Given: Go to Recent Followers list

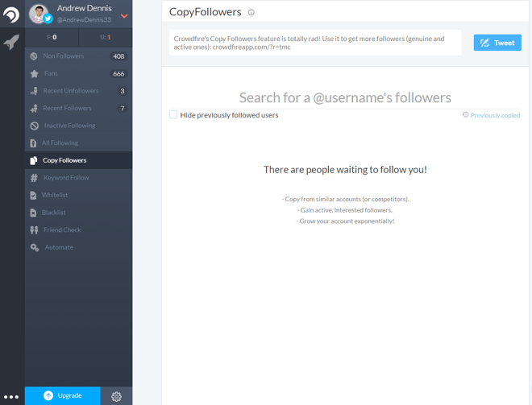Looking at the screenshot, I should (79, 109).
